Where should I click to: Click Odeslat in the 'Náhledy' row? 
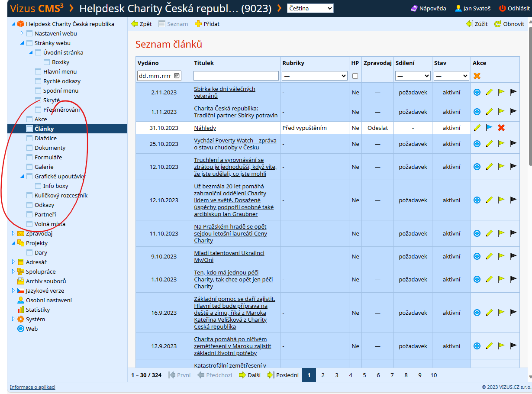[x=377, y=128]
